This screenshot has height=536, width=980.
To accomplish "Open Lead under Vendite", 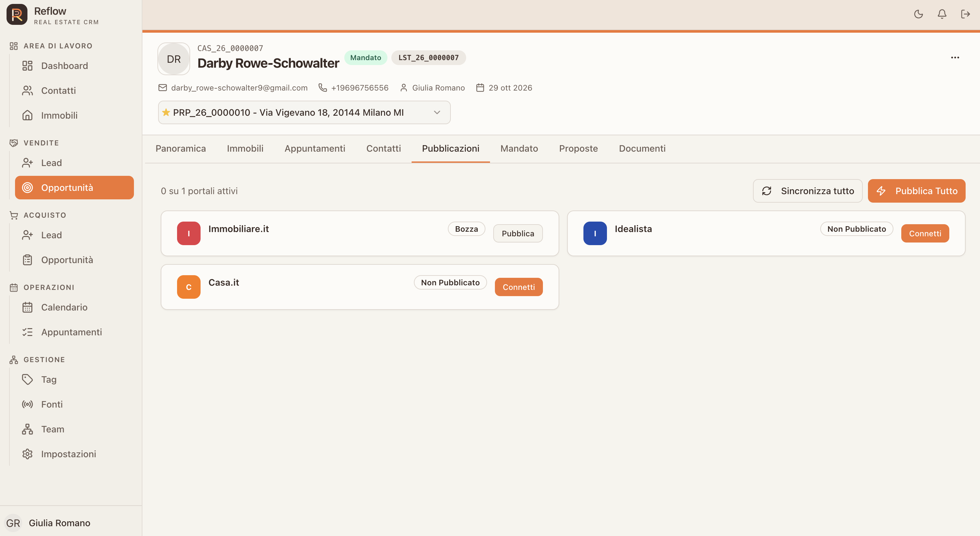I will pos(74,163).
